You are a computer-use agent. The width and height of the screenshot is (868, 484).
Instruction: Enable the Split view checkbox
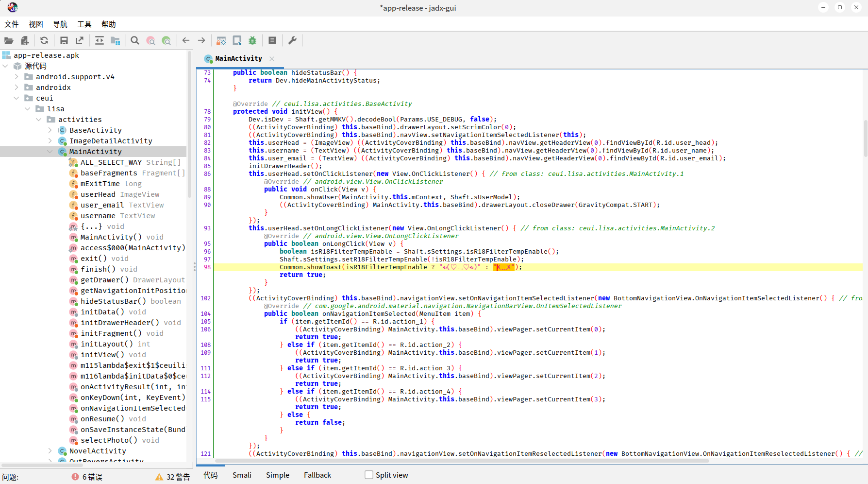point(369,475)
